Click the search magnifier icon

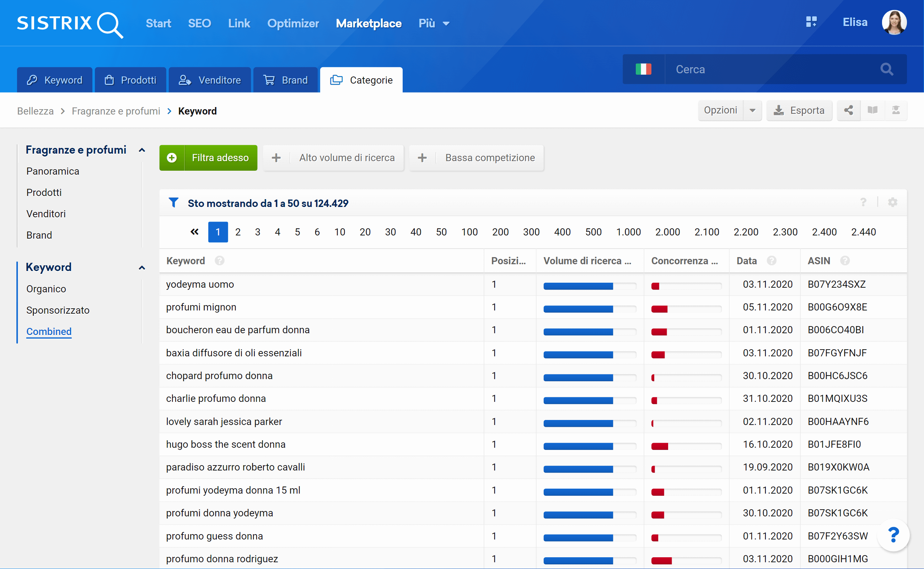click(x=886, y=69)
